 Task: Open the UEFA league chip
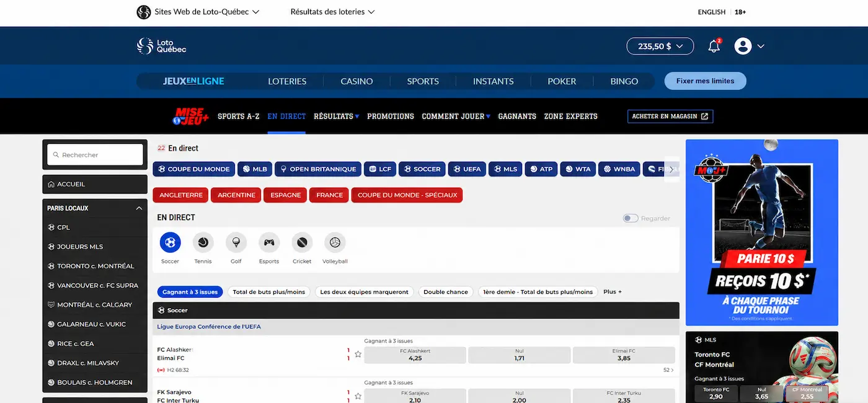(x=467, y=169)
